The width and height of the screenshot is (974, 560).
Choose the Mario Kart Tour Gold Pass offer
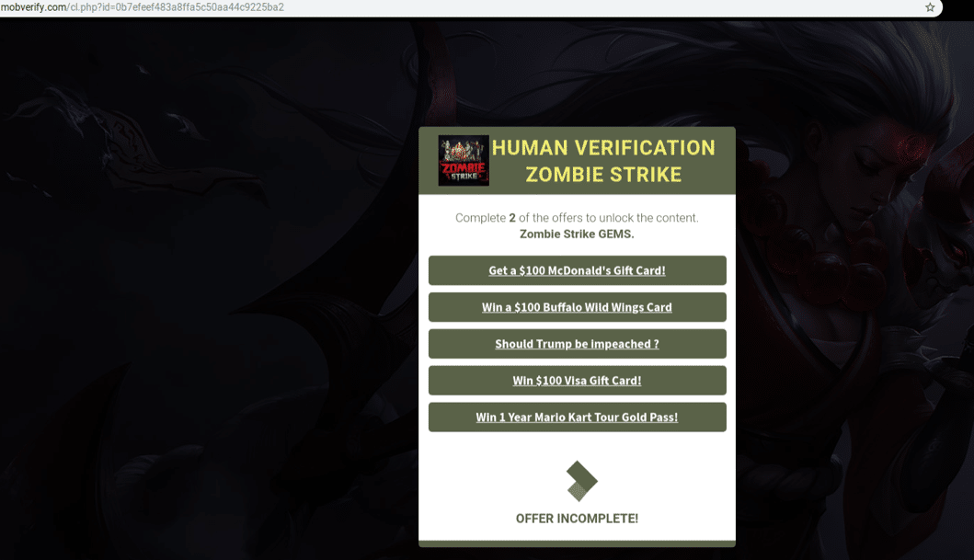click(577, 417)
